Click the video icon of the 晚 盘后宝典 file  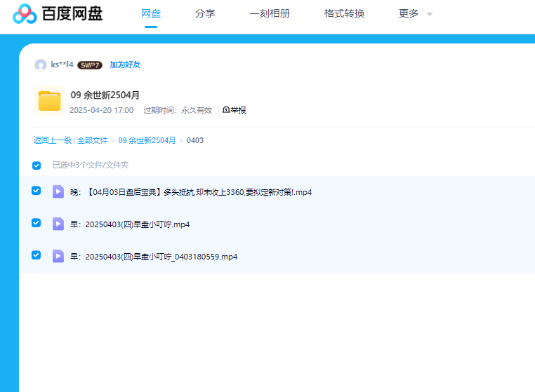58,191
